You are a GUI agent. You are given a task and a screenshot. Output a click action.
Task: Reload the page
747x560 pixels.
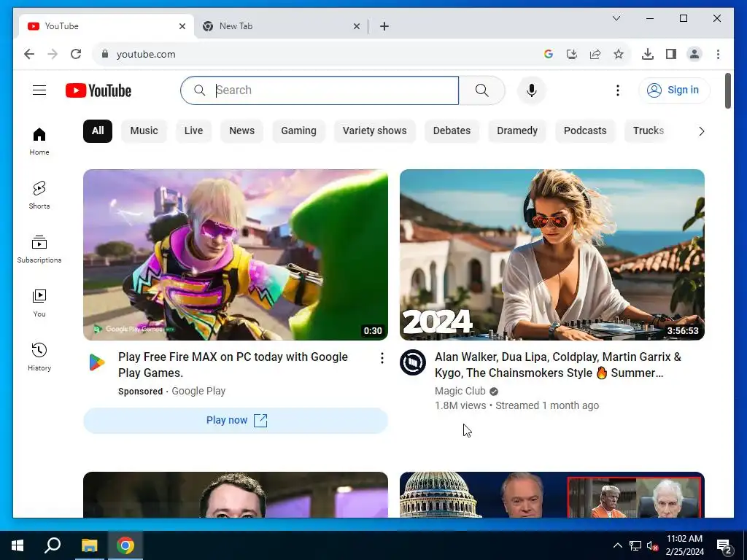pyautogui.click(x=76, y=54)
